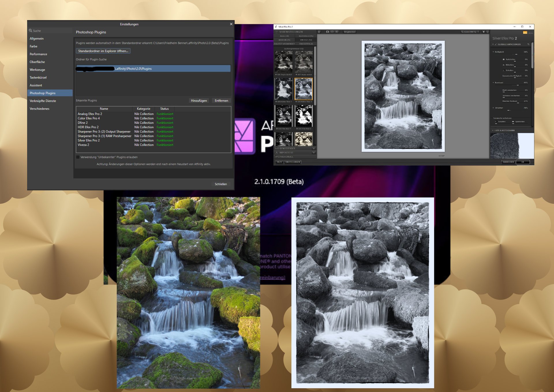Click the Name column header
Viewport: 554px width, 392px height.
point(104,109)
